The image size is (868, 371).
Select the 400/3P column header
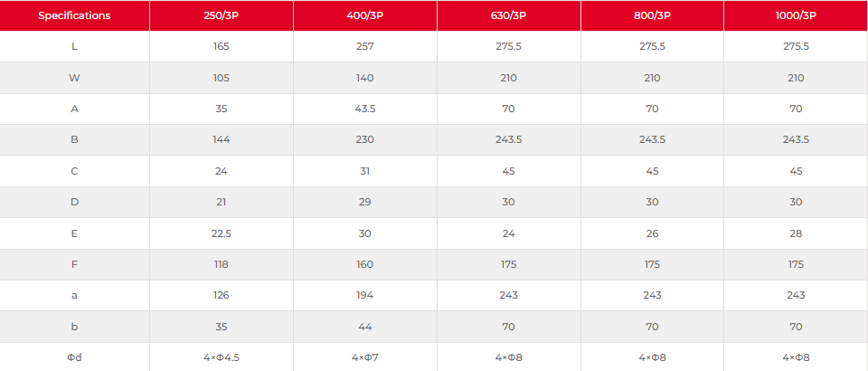point(364,15)
